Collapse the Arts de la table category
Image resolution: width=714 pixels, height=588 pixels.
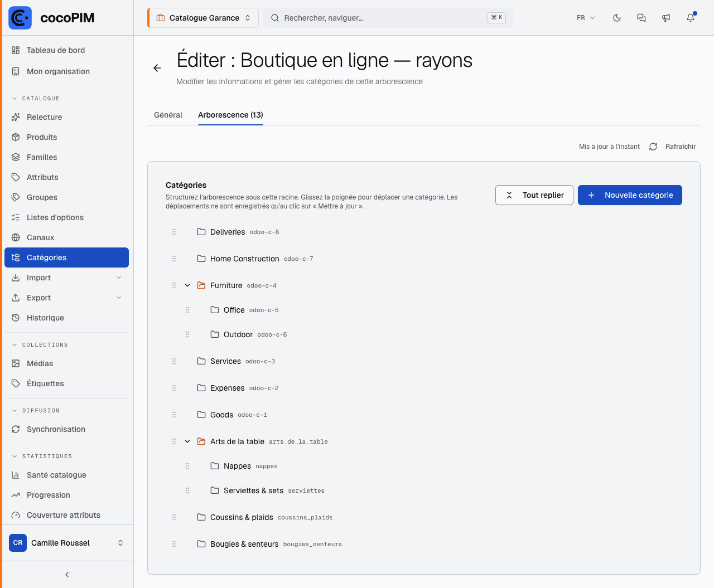pos(187,441)
